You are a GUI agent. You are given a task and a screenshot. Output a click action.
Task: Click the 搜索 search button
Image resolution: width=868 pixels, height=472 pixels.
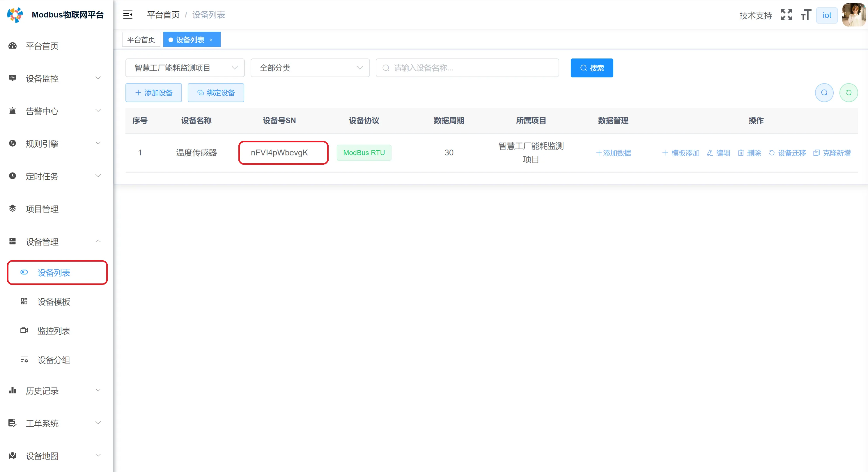click(x=592, y=68)
